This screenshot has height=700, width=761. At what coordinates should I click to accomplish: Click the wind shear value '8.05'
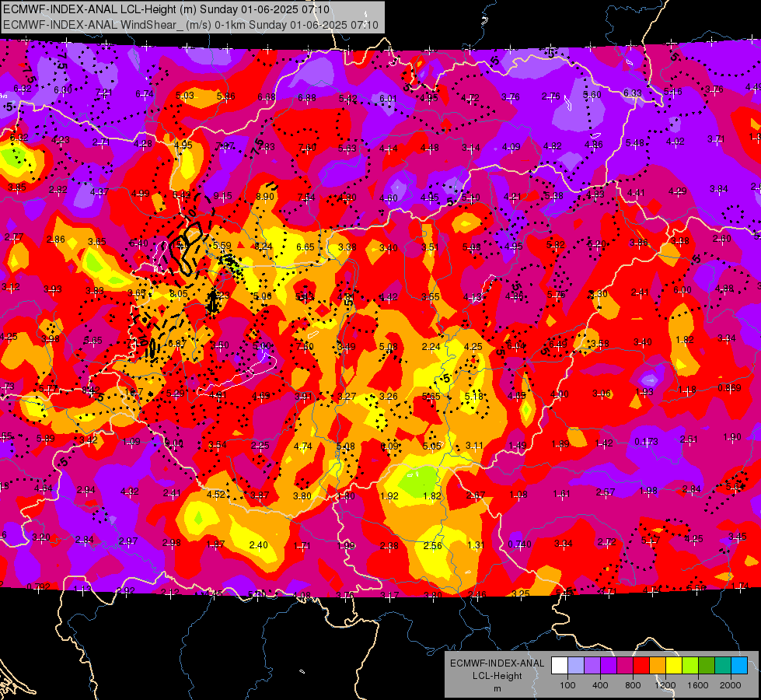pos(179,293)
